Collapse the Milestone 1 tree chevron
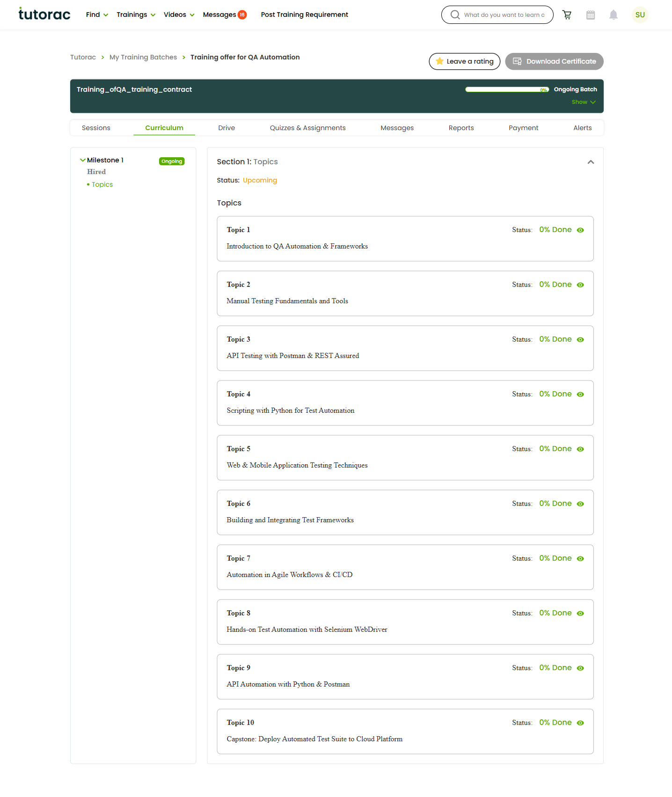The image size is (672, 797). 83,160
